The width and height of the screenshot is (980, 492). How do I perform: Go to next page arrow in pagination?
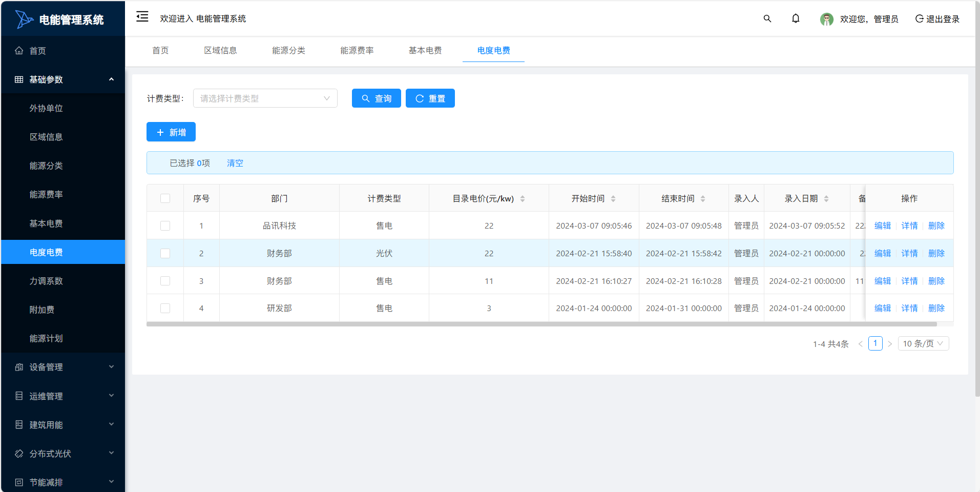890,344
